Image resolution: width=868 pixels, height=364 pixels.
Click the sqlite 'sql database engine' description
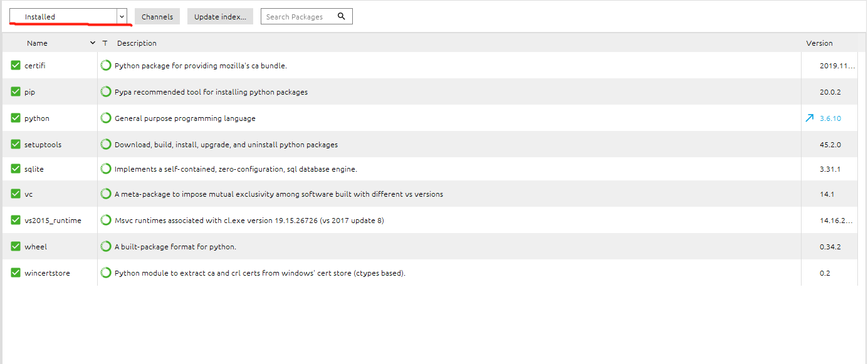click(x=236, y=169)
